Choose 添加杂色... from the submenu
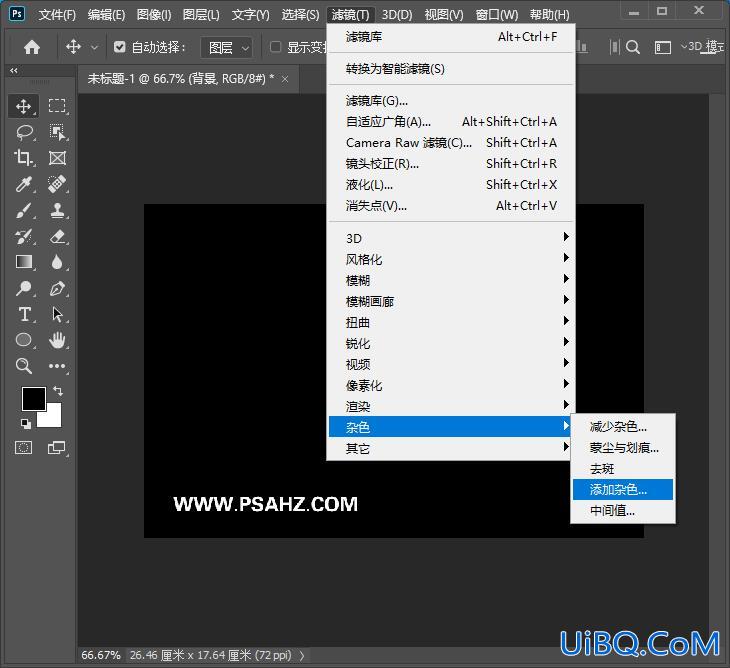 pos(623,489)
